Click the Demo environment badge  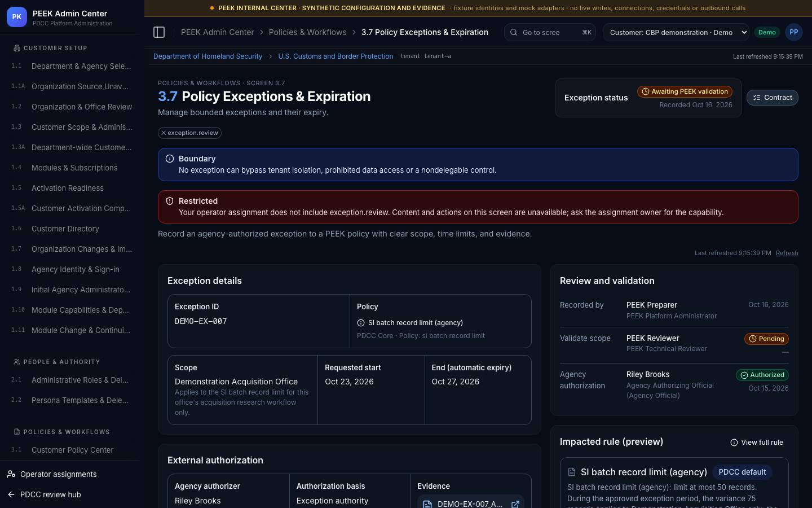click(767, 32)
